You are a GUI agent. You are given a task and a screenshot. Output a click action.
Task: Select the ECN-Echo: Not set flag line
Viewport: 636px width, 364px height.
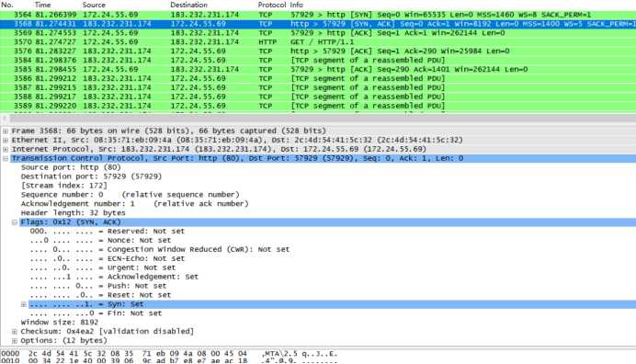point(108,258)
